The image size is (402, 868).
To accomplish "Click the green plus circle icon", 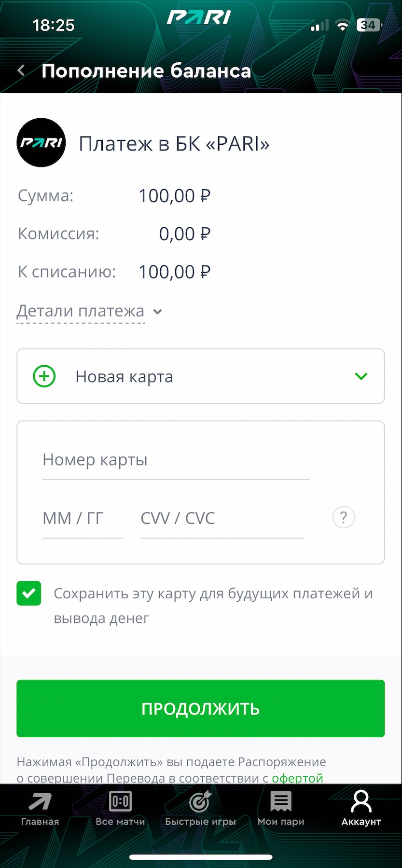I will coord(44,376).
